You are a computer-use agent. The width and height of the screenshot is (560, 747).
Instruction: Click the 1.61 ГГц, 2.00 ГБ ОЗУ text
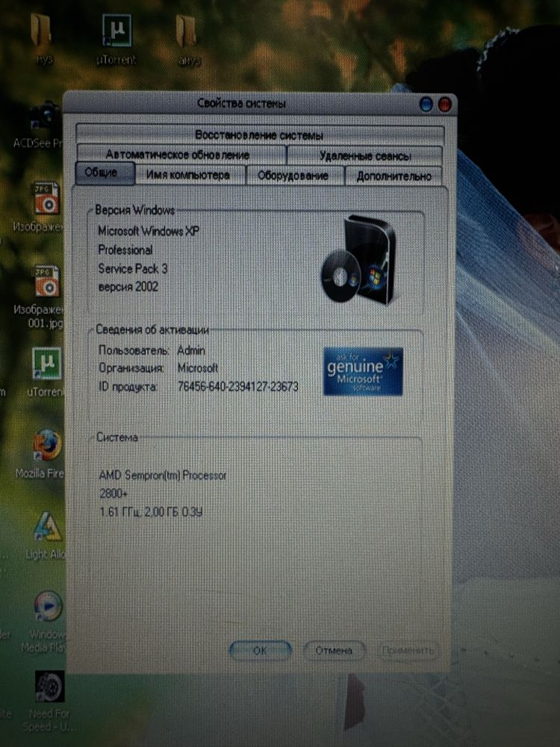[152, 512]
